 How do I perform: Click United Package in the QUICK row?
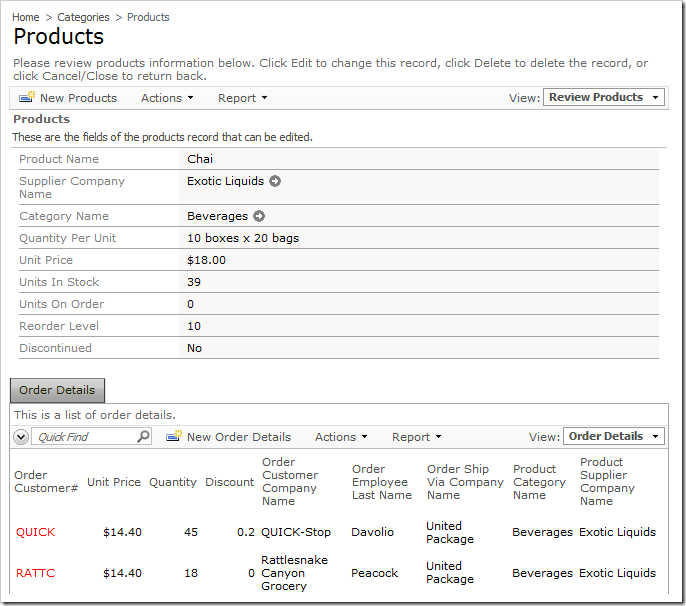(x=450, y=532)
